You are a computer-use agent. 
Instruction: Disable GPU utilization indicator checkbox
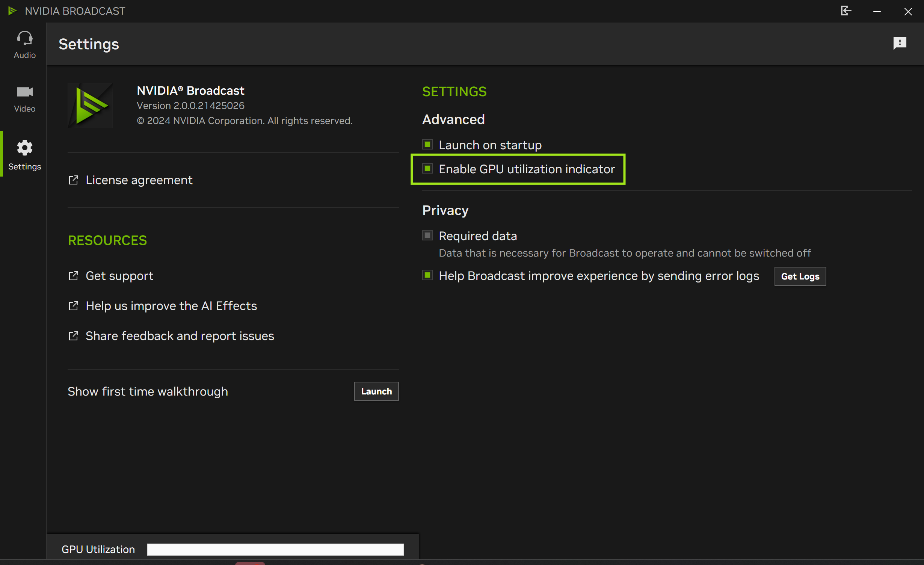point(427,169)
